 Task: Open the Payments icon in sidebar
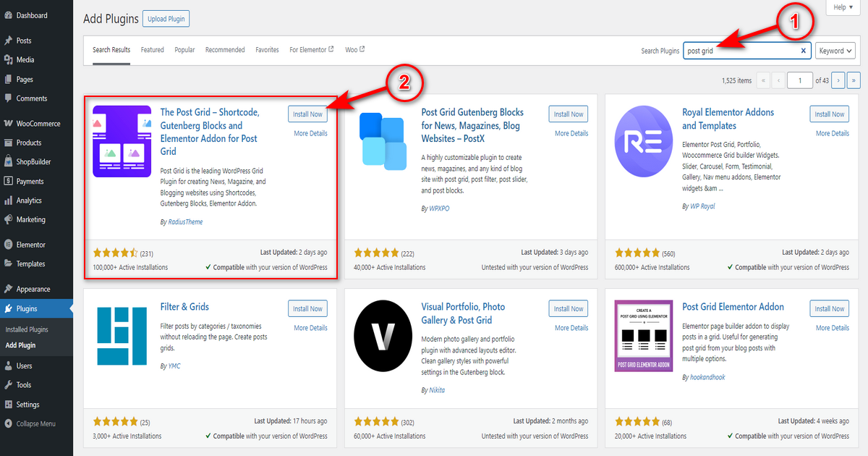[8, 182]
